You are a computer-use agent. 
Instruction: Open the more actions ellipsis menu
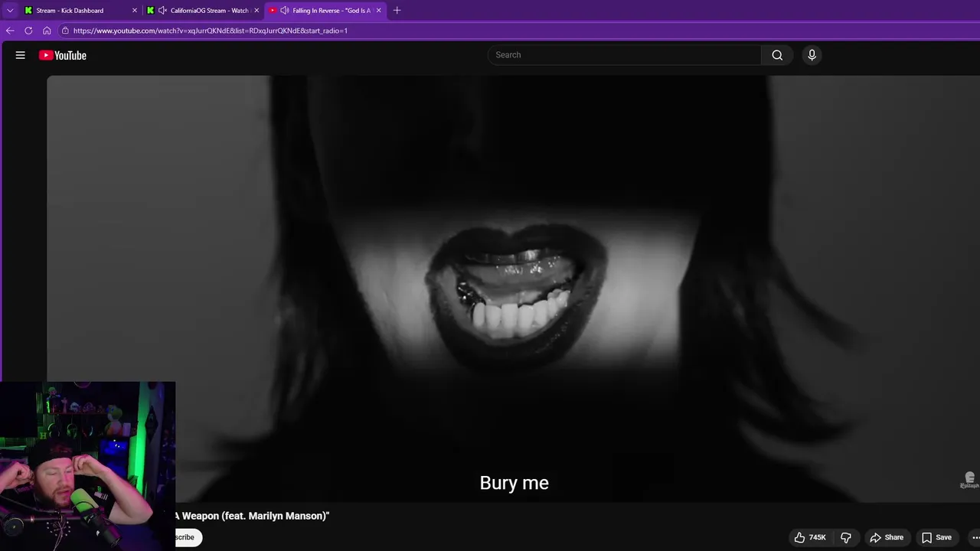(975, 537)
